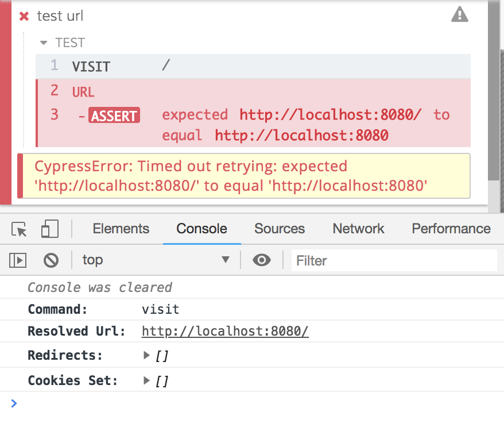Click the console Filter input field
This screenshot has height=431, width=504.
pyautogui.click(x=394, y=260)
